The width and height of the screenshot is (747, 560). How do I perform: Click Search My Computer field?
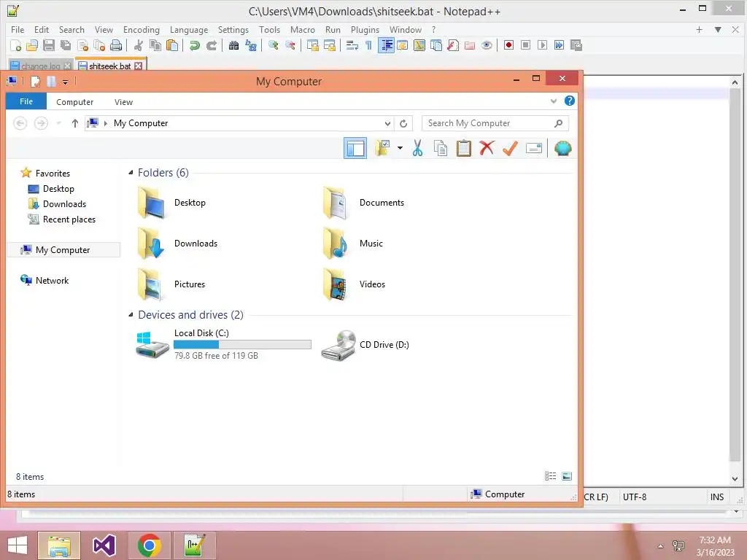(x=495, y=123)
